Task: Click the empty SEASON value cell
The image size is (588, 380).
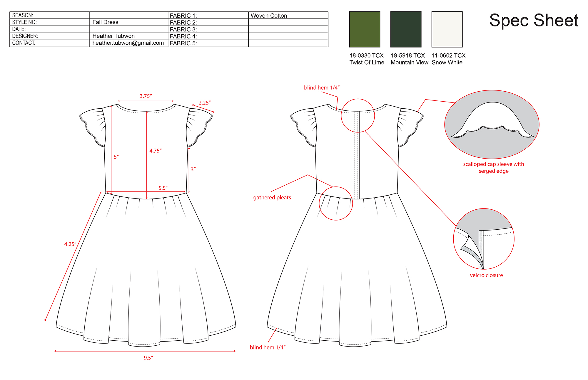Action: [x=129, y=15]
